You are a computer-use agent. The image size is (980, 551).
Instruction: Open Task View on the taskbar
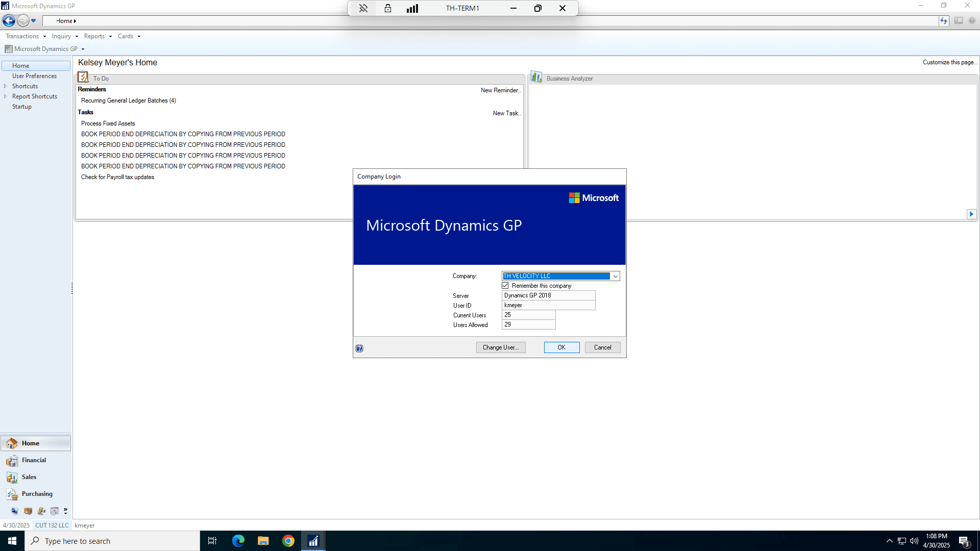coord(212,541)
